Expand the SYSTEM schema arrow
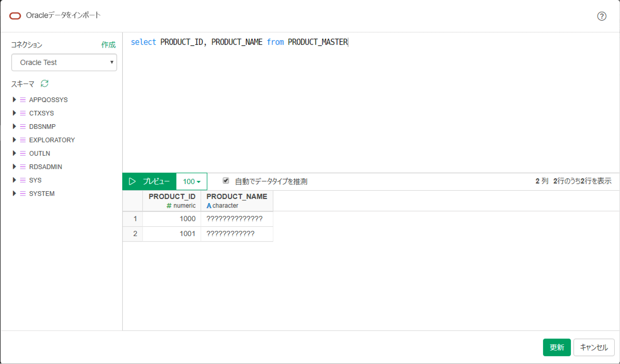This screenshot has width=620, height=364. pos(14,193)
